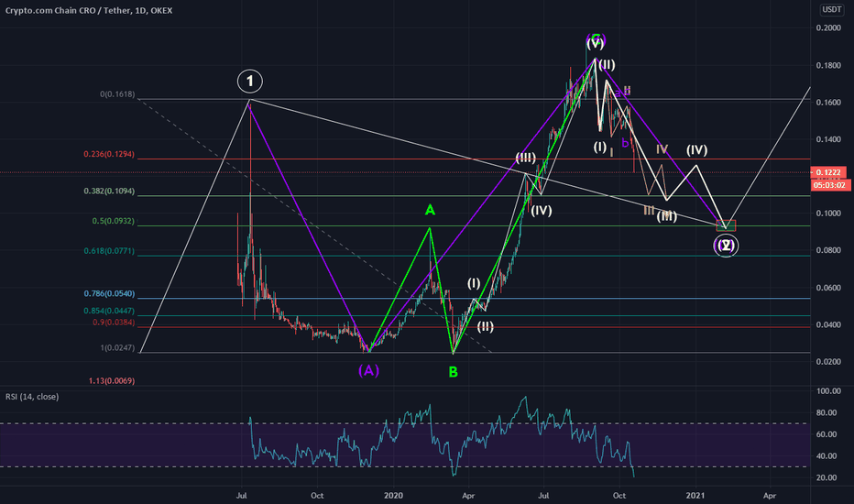Select the circled wave 1 label

250,82
